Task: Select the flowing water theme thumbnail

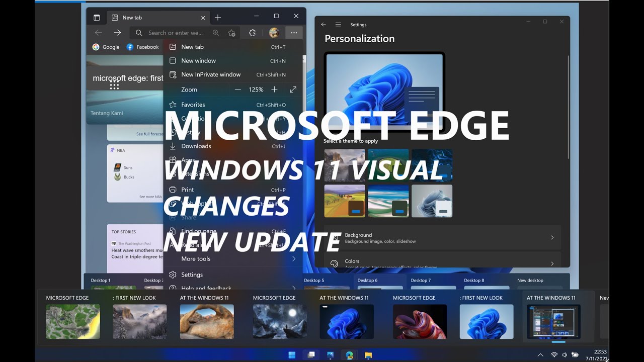Action: tap(388, 201)
